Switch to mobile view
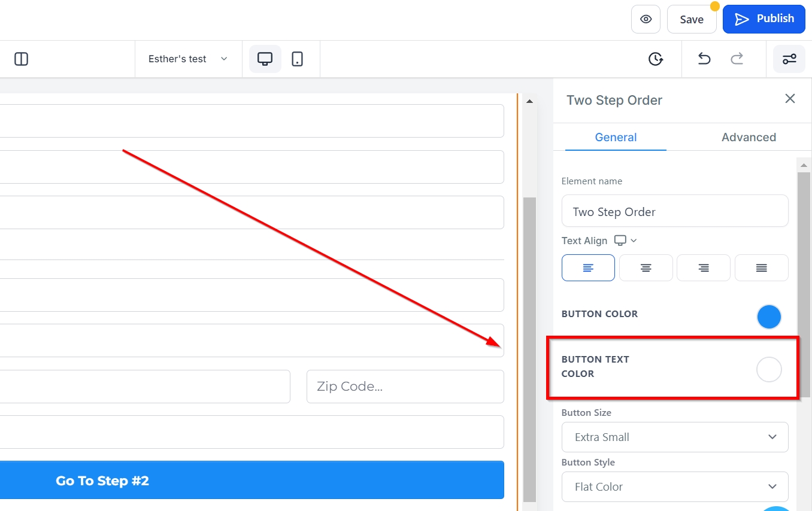The image size is (812, 511). [x=297, y=59]
